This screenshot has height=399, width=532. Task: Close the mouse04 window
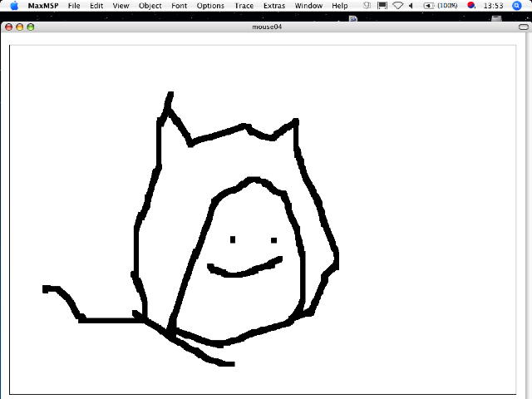pyautogui.click(x=9, y=27)
